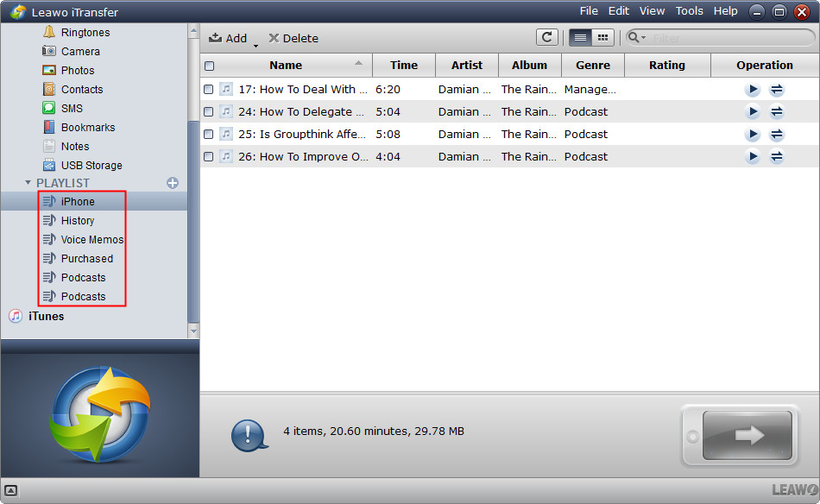Expand the search filter options dropdown

point(638,37)
